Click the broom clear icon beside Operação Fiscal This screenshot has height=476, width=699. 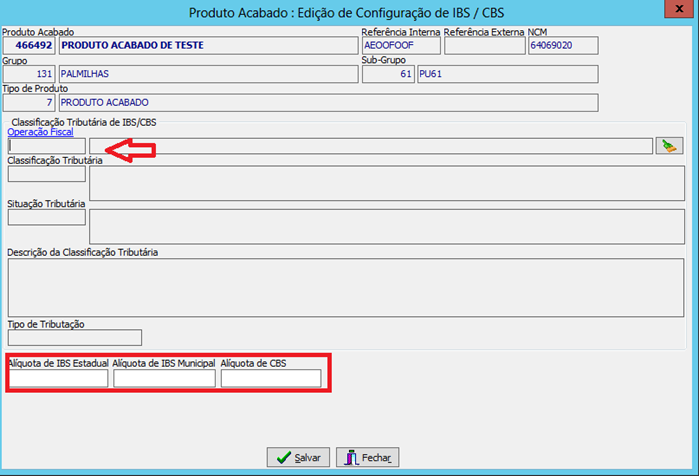point(669,146)
